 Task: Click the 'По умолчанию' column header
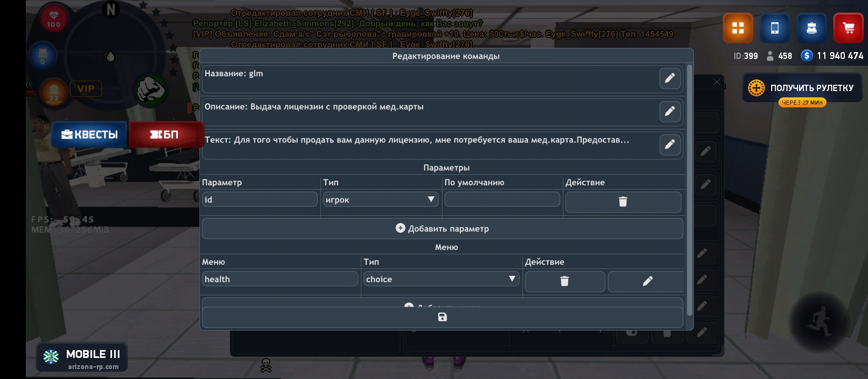(x=475, y=183)
